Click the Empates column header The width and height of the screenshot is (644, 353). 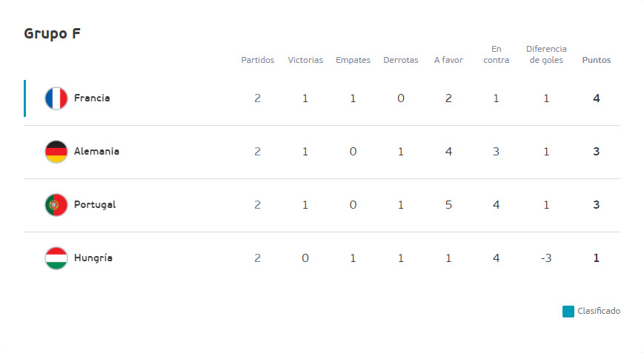(x=353, y=60)
